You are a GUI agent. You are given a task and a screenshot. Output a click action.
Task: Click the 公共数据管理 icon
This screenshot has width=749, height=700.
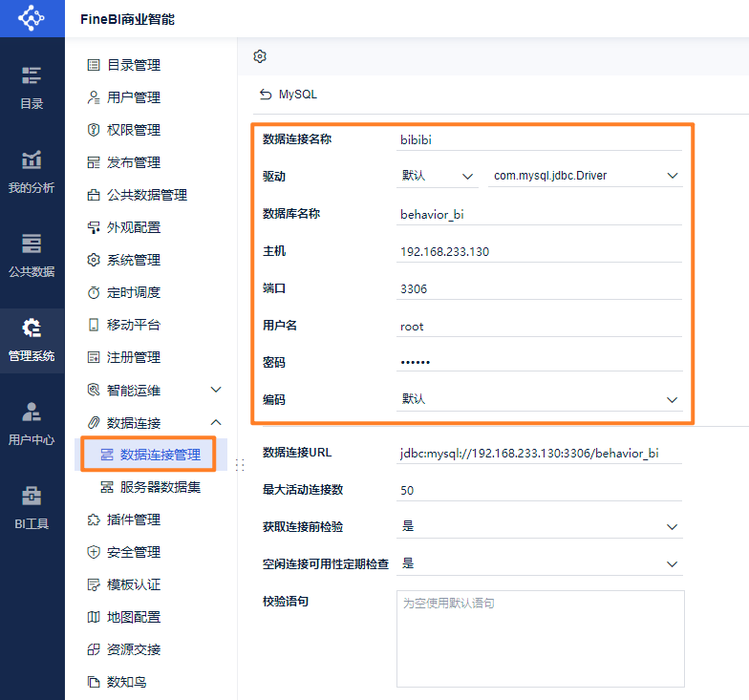94,195
